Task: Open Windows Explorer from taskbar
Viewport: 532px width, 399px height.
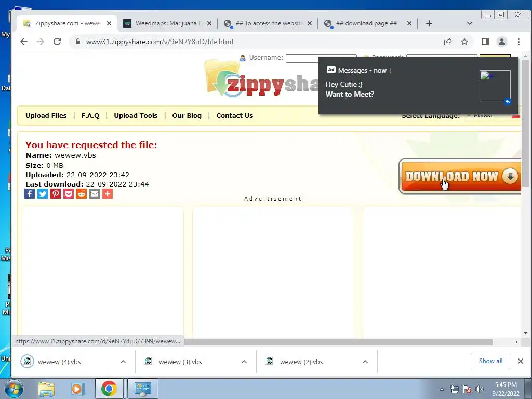Action: pos(46,389)
